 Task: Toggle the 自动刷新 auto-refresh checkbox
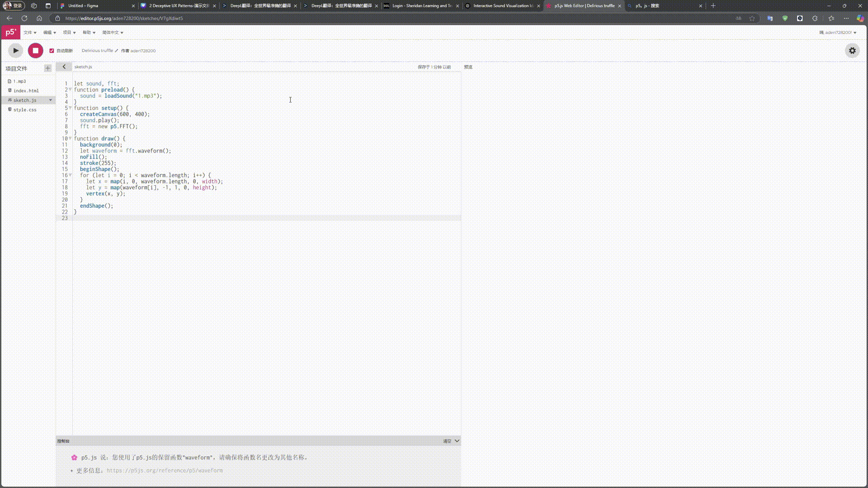52,51
